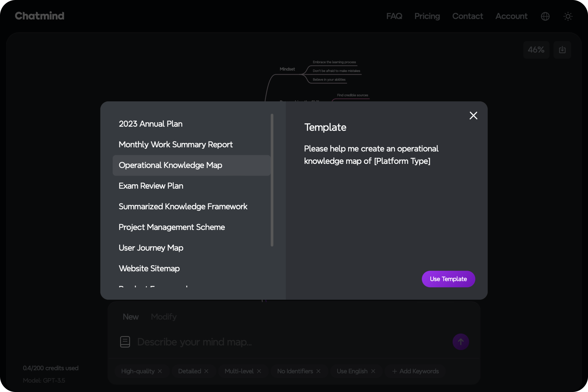Open the 46% zoom level control
This screenshot has height=392, width=588.
point(536,50)
